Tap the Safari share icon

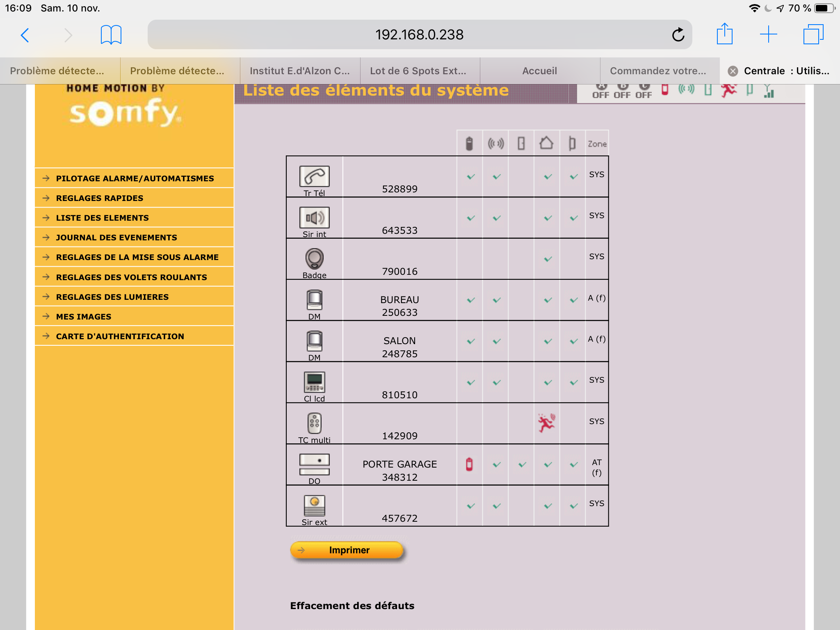pos(724,34)
